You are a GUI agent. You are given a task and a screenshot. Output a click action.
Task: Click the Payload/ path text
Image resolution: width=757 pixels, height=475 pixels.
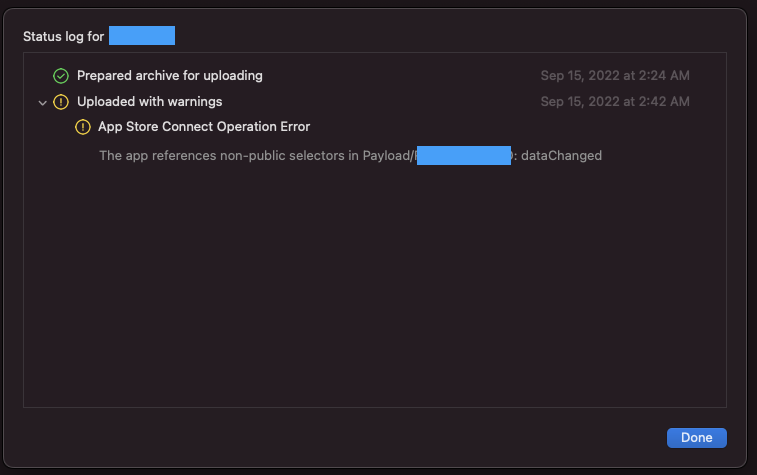coord(388,156)
